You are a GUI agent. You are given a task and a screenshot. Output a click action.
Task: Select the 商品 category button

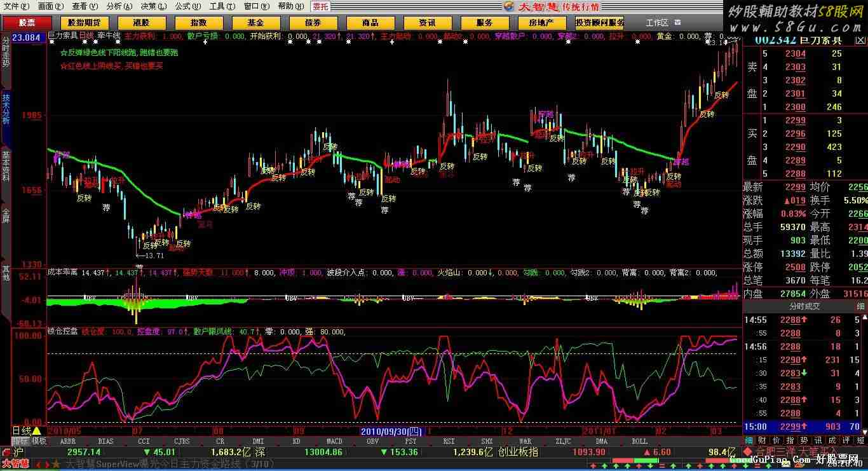pos(370,22)
